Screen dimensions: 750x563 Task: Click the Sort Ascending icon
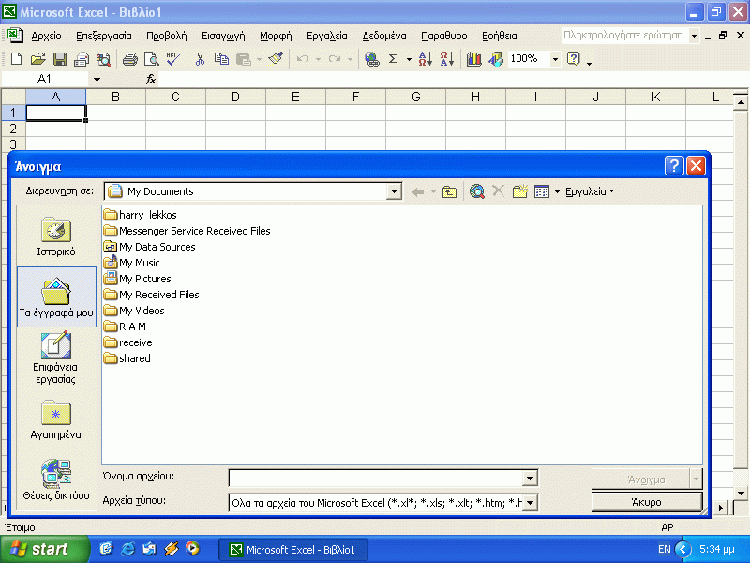pos(425,59)
